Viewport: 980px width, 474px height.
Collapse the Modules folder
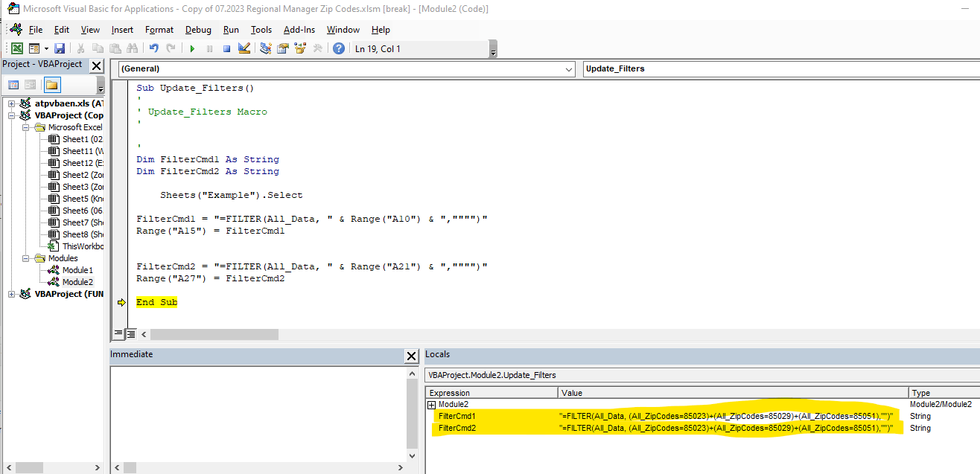point(25,258)
